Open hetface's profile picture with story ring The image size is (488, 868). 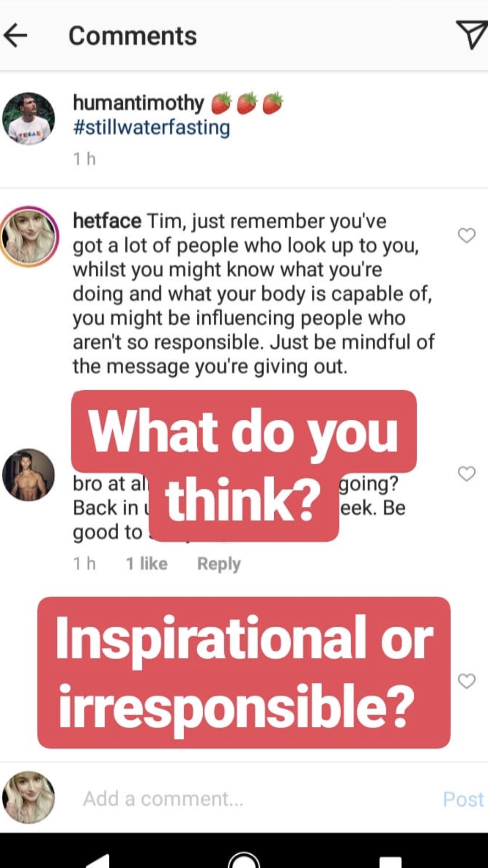pos(29,237)
